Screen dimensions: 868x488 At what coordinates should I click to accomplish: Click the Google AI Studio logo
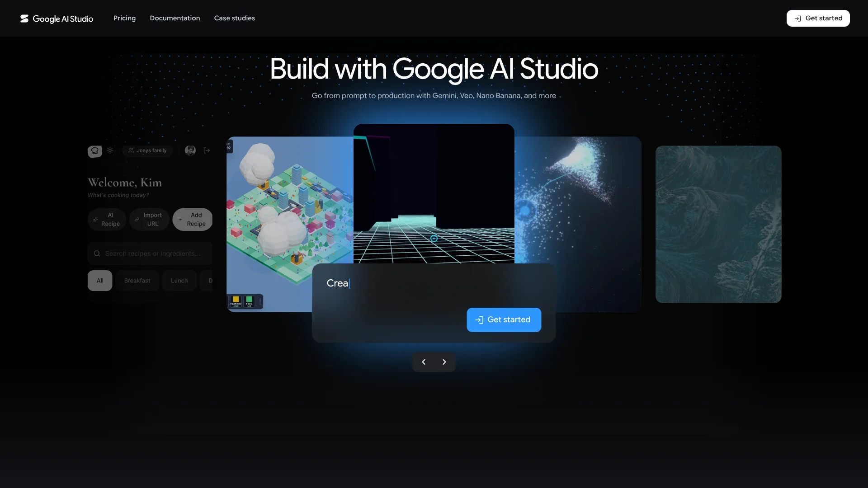click(57, 19)
